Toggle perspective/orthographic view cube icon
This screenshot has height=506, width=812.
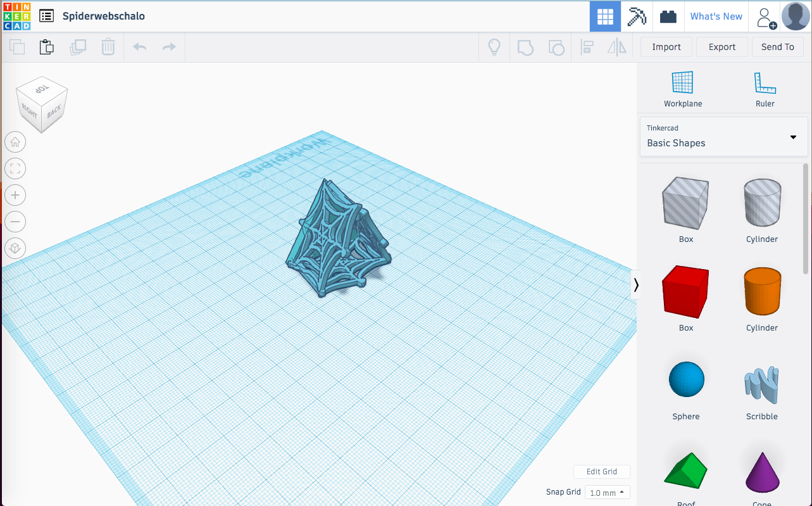(15, 248)
